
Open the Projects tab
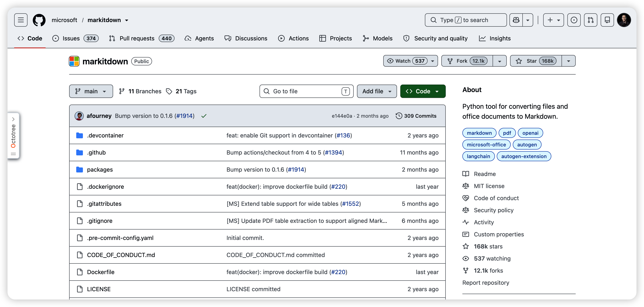pyautogui.click(x=336, y=38)
